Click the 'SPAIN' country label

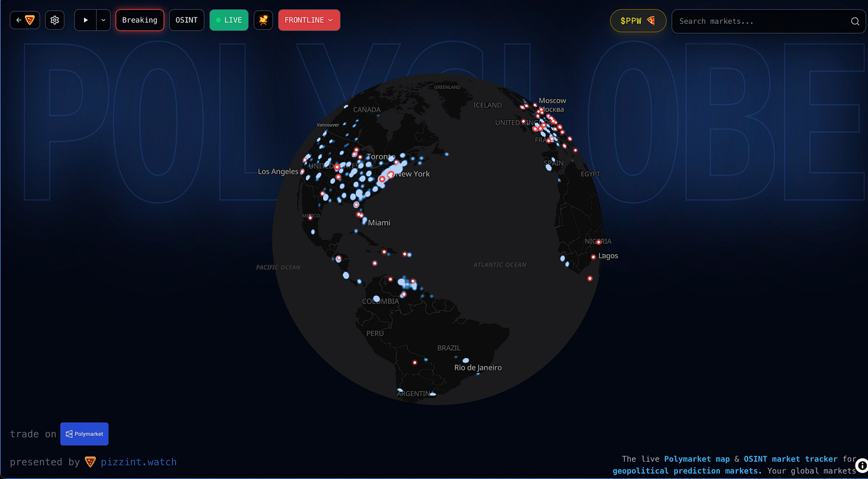[x=553, y=163]
